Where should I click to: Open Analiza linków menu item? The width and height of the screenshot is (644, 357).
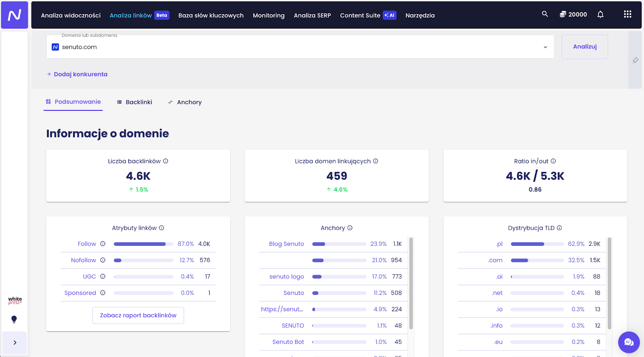coord(131,15)
